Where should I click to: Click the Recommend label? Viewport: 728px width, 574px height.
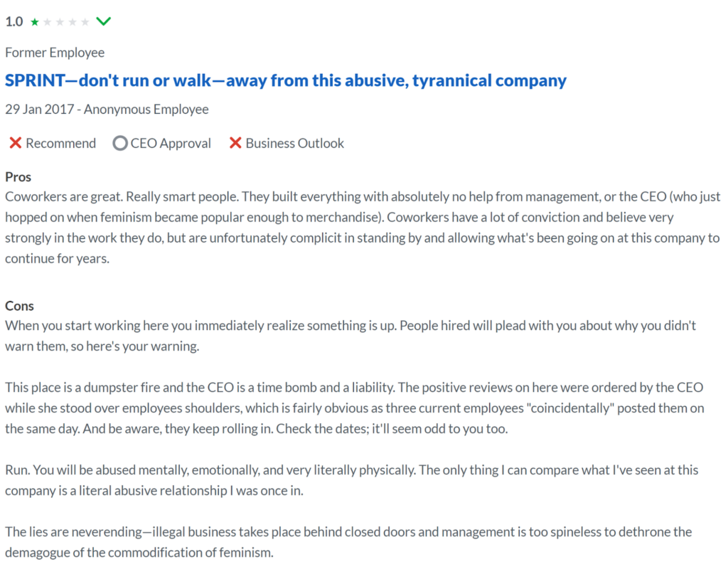61,143
